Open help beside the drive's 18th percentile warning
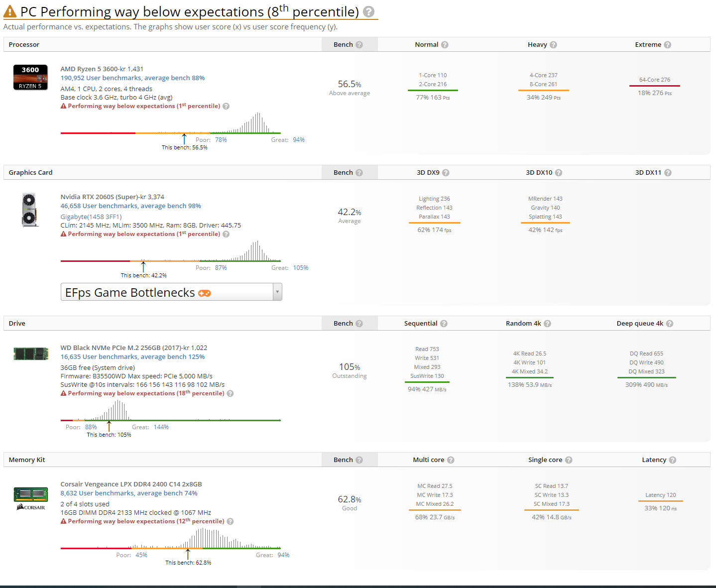Viewport: 716px width, 588px height. pyautogui.click(x=230, y=393)
